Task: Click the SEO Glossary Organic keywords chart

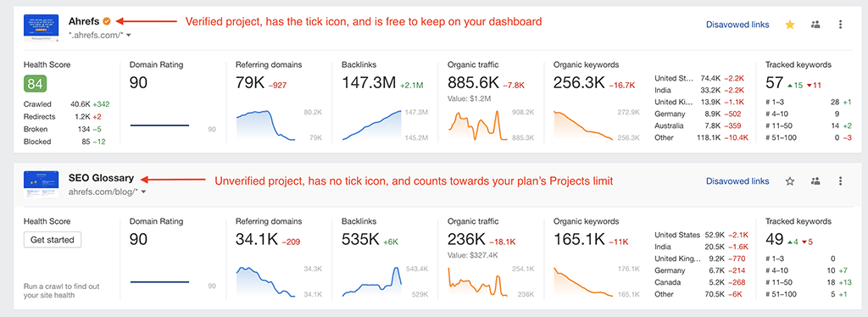Action: point(583,282)
